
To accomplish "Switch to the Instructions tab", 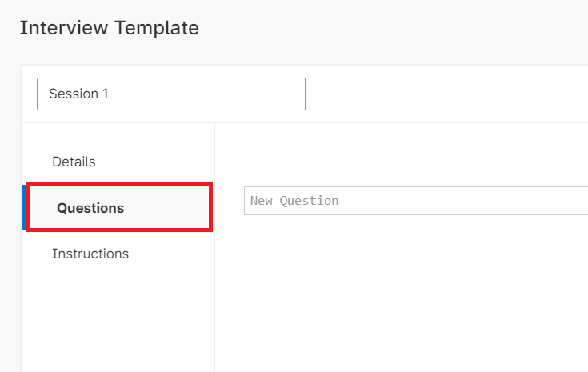I will tap(90, 254).
